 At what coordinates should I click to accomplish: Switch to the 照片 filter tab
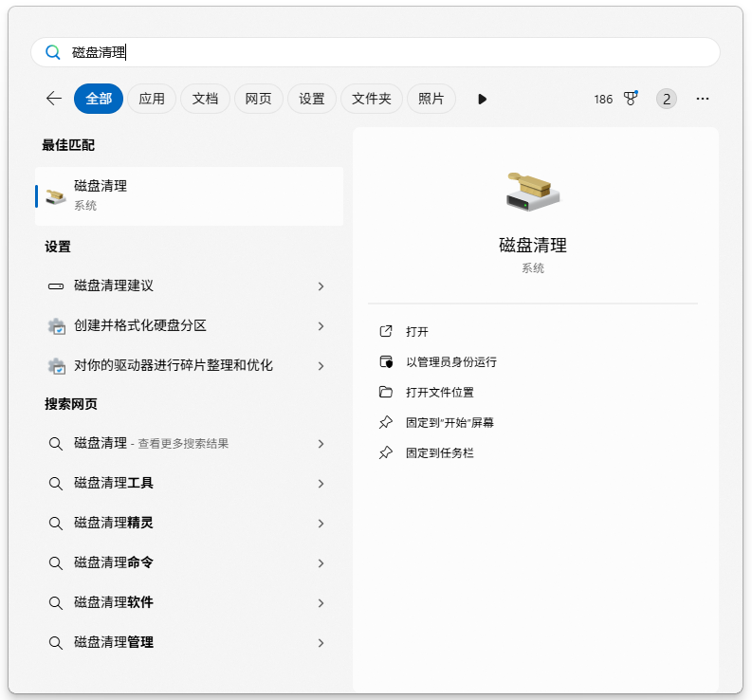(431, 99)
